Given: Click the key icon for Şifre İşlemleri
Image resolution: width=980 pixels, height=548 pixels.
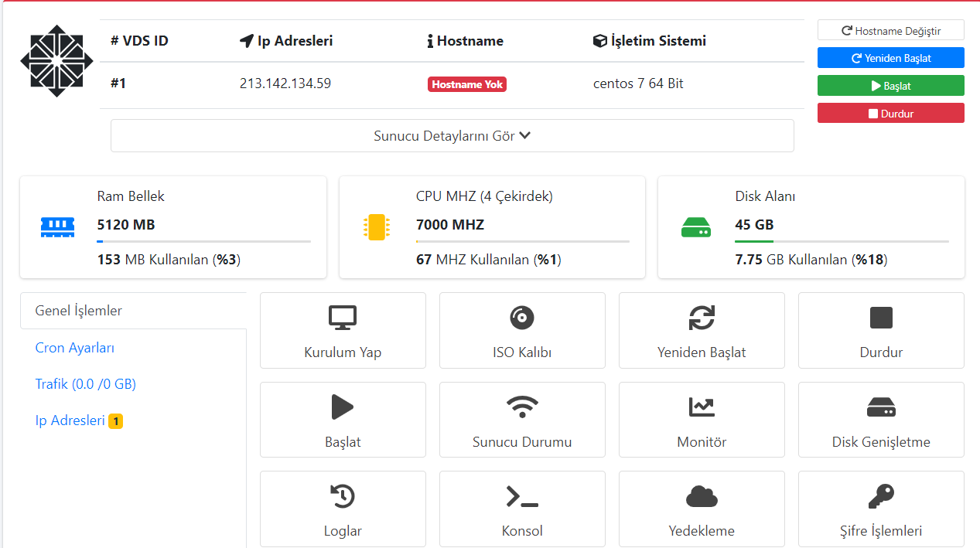Looking at the screenshot, I should (881, 496).
